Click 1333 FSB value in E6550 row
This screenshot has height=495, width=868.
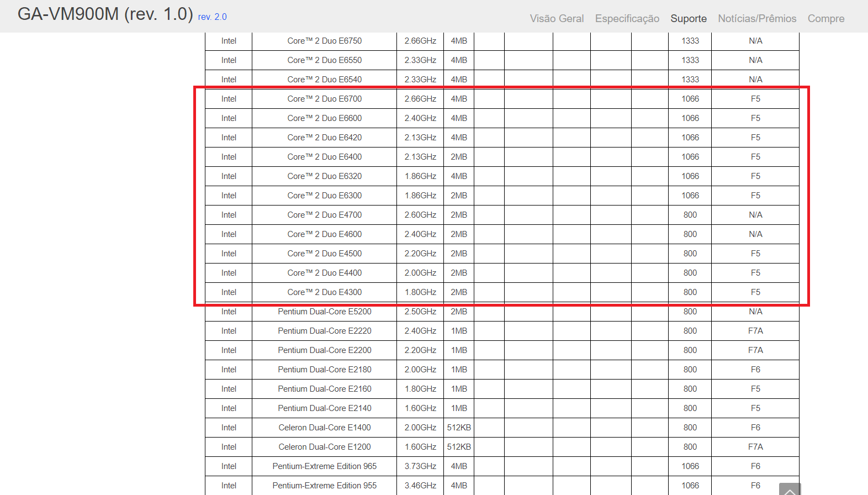(x=690, y=60)
